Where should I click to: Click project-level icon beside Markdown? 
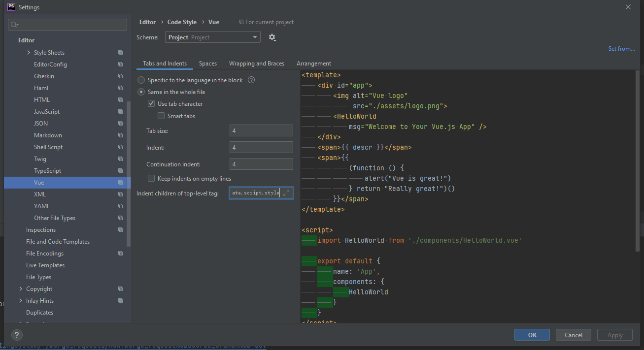coord(120,135)
